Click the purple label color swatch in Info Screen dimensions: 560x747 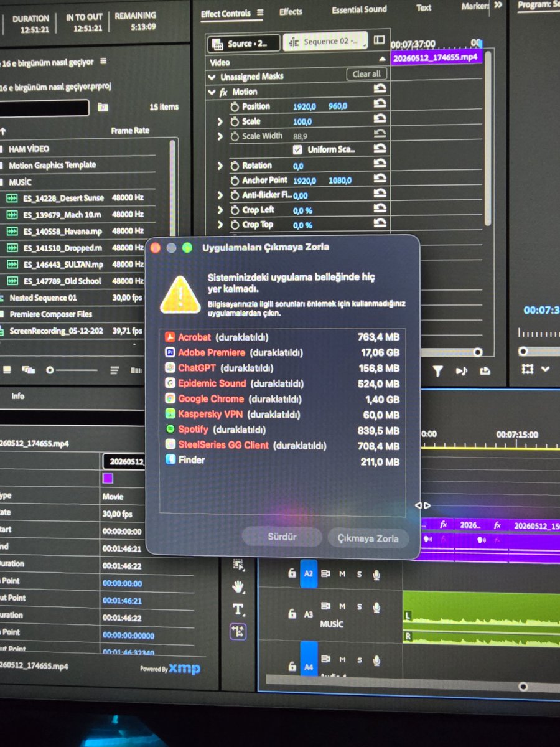[x=108, y=478]
